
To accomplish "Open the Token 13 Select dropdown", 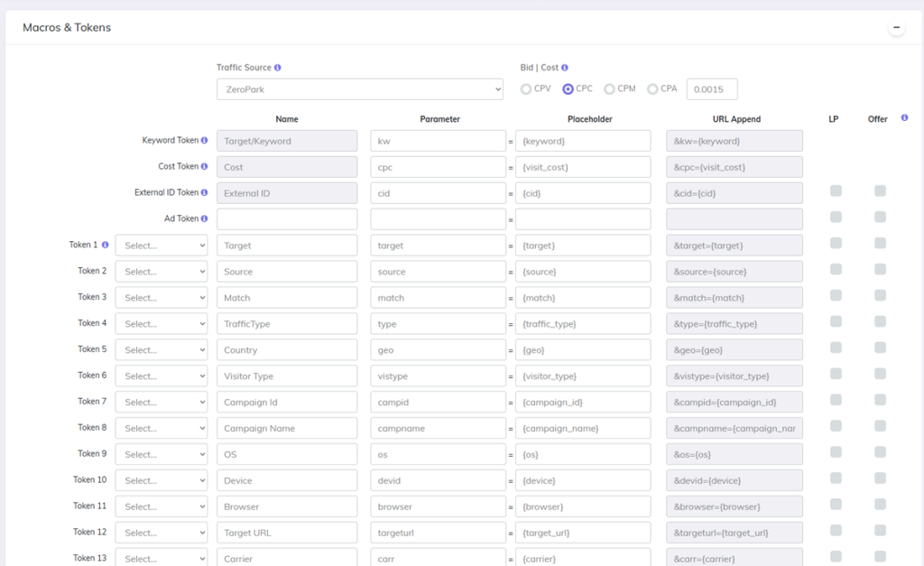I will [161, 558].
